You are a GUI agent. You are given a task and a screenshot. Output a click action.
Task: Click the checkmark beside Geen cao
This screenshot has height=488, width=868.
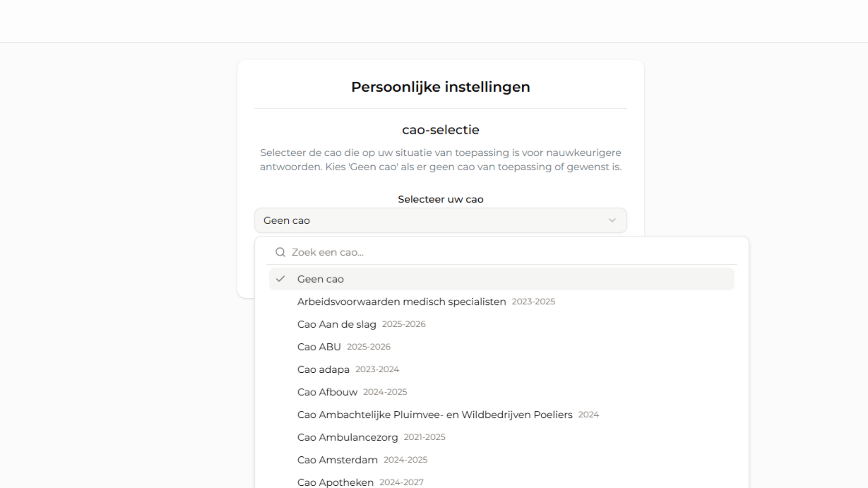pyautogui.click(x=280, y=279)
